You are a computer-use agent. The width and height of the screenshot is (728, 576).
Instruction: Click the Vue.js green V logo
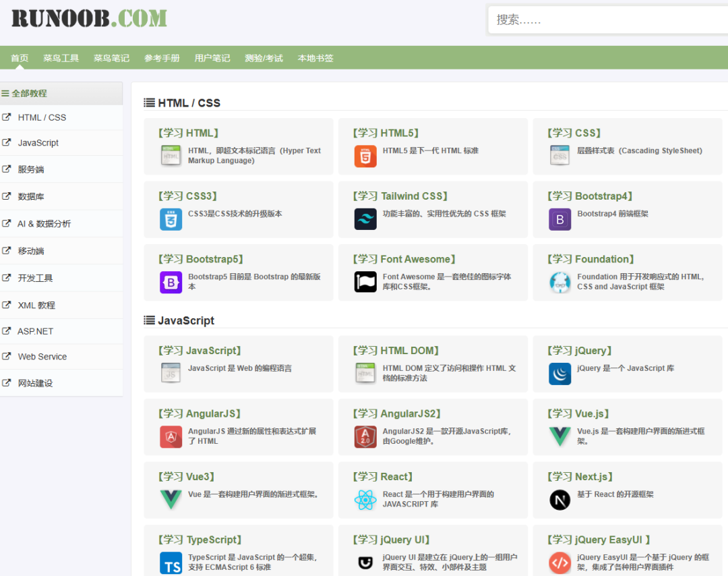(560, 436)
